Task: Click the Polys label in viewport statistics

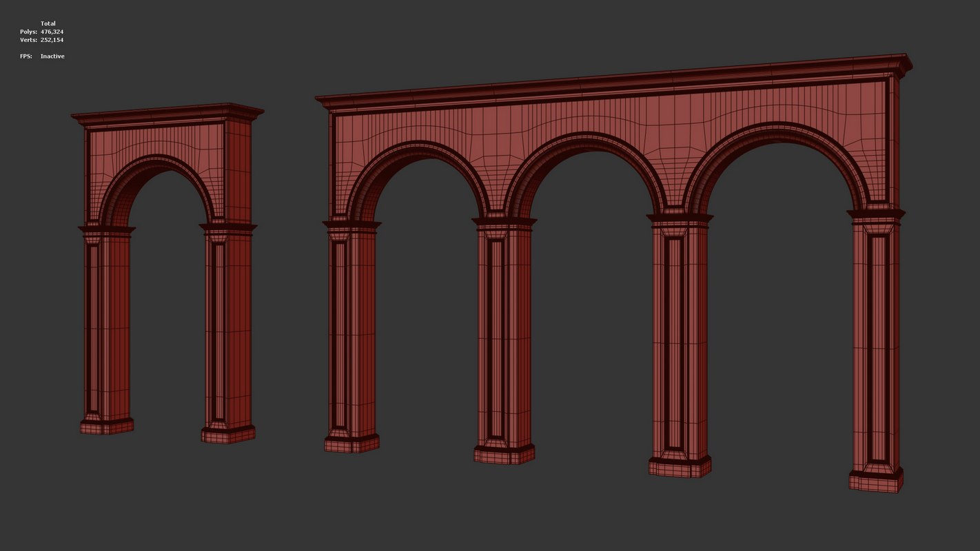Action: coord(28,32)
